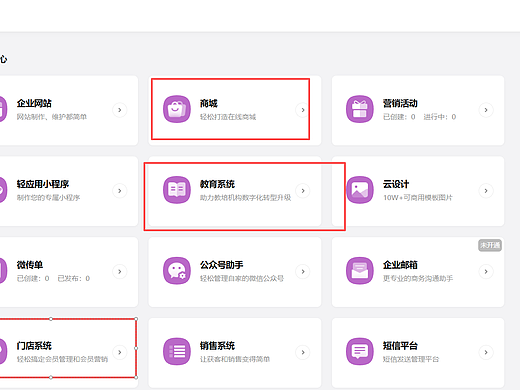Select the 轻应用小程序 title
The image size is (520, 390).
click(43, 184)
